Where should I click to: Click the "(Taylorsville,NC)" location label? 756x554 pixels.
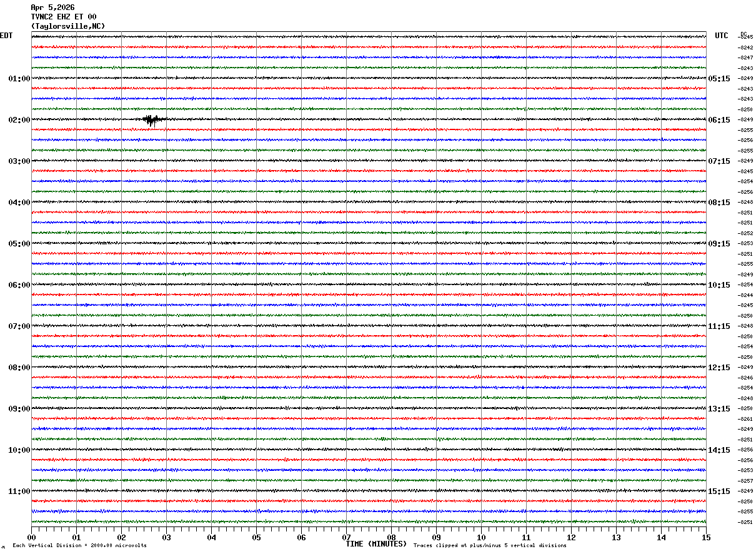pyautogui.click(x=68, y=26)
